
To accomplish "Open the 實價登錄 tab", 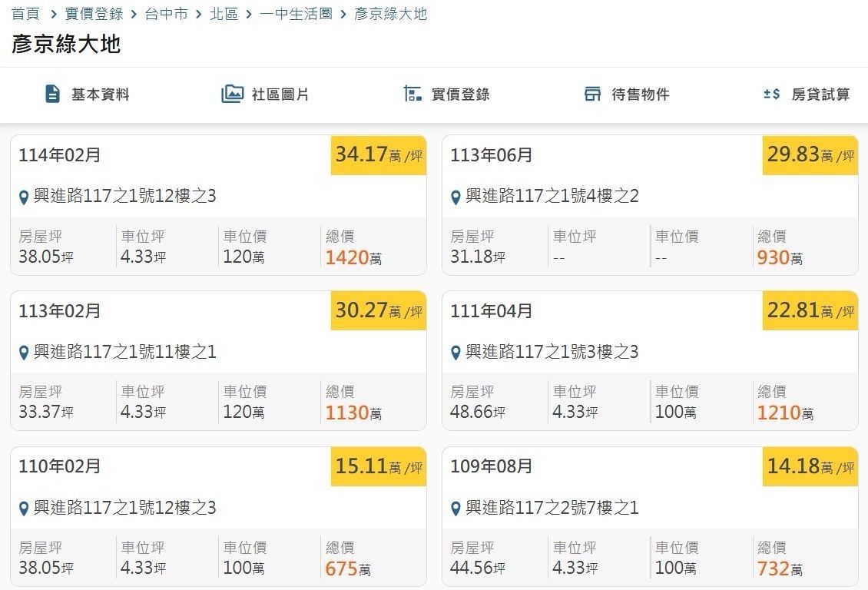I will point(459,94).
